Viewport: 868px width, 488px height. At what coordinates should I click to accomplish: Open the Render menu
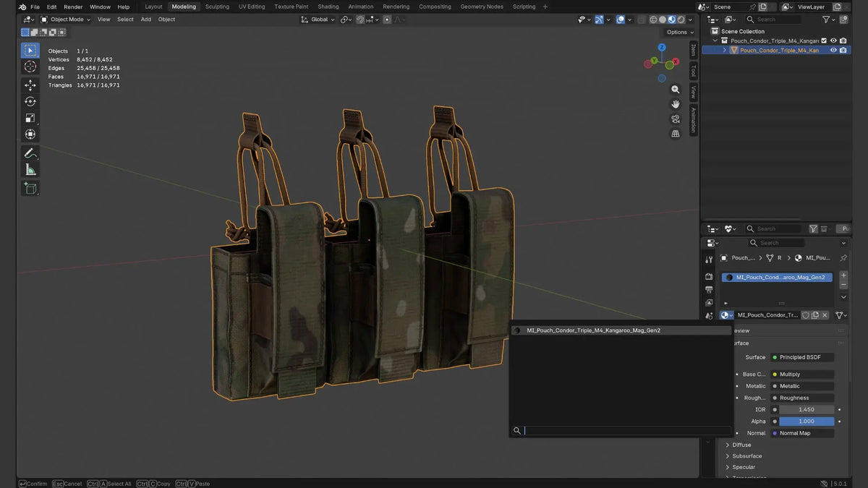[x=73, y=7]
